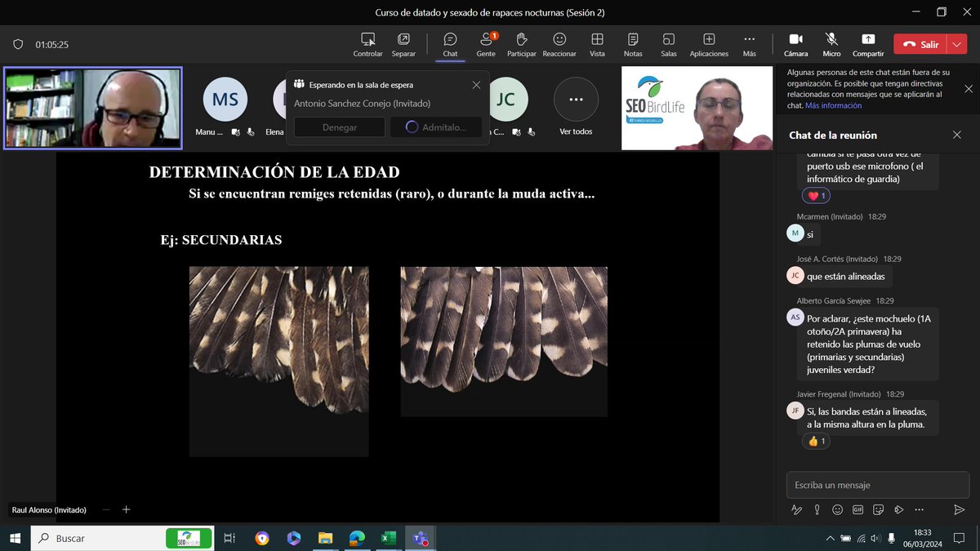Screen dimensions: 980x551
Task: Open the Aplicaciones add apps menu
Action: [x=709, y=45]
